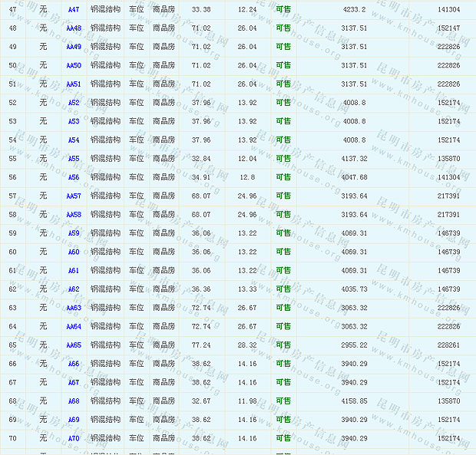Click the 可售 status in row 65
Image resolution: width=476 pixels, height=455 pixels.
[x=283, y=345]
